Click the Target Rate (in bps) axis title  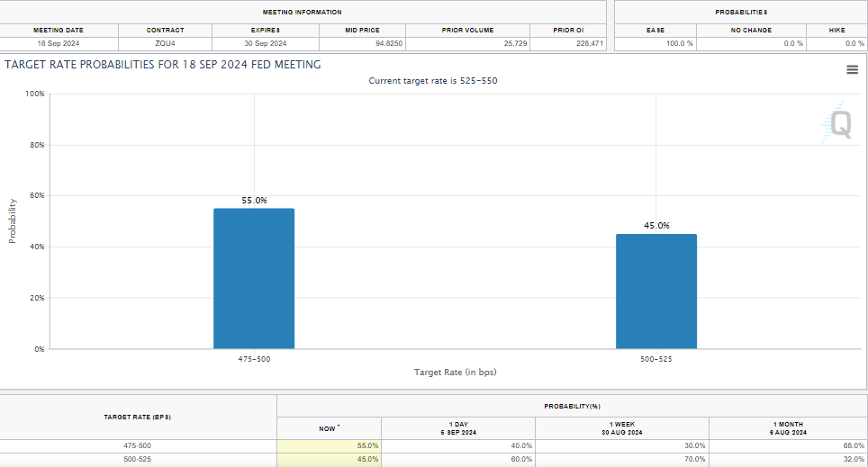click(x=455, y=372)
